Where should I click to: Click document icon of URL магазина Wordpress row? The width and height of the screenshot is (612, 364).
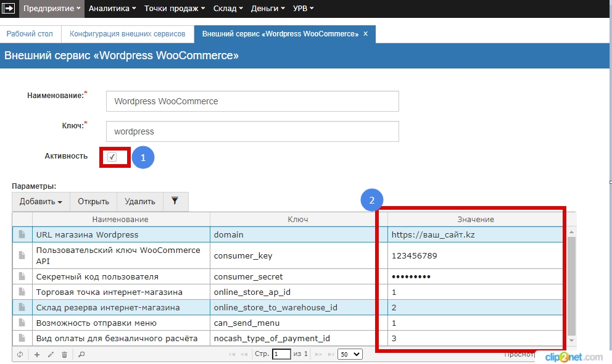(22, 234)
